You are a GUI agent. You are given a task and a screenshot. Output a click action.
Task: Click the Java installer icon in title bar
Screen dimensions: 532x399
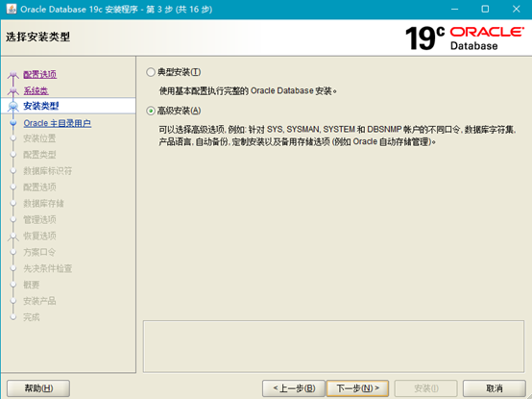12,9
